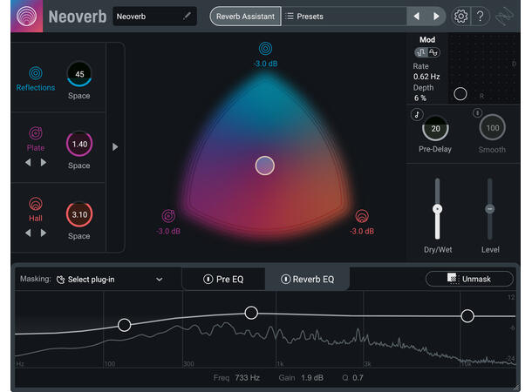Select the high EQ node near 10k
Screen dimensions: 532x392
467,315
